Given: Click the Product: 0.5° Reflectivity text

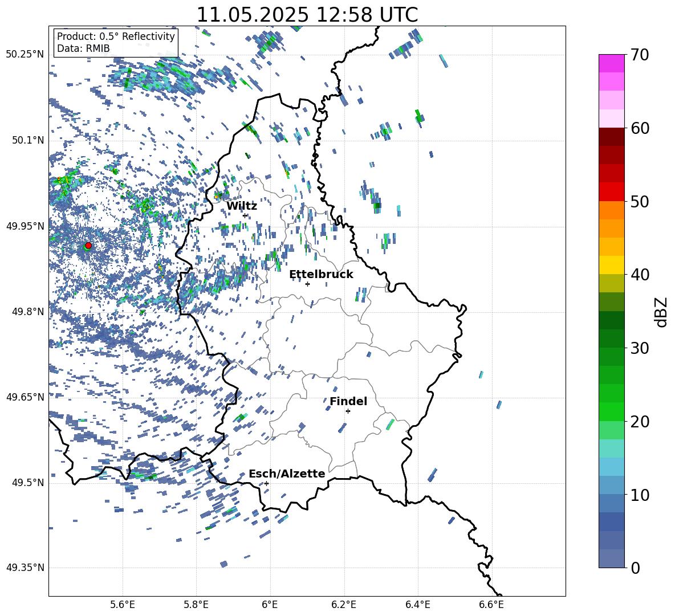Looking at the screenshot, I should 116,36.
